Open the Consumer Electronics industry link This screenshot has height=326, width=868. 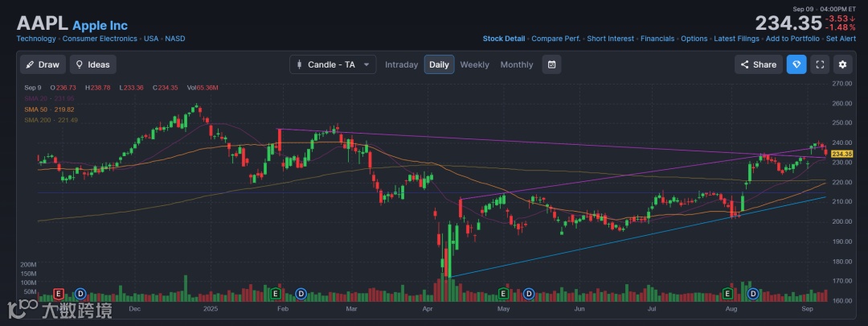click(x=100, y=39)
